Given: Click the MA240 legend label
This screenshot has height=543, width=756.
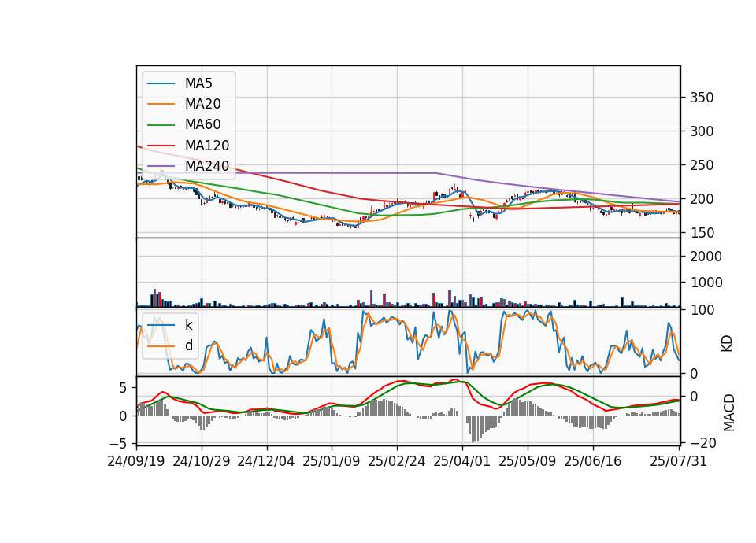Looking at the screenshot, I should coord(207,166).
